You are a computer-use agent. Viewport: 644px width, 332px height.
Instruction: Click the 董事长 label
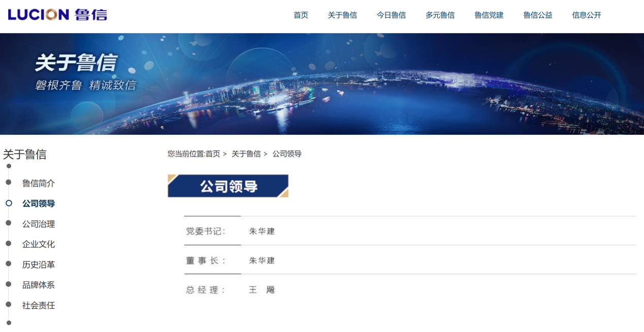coord(206,260)
